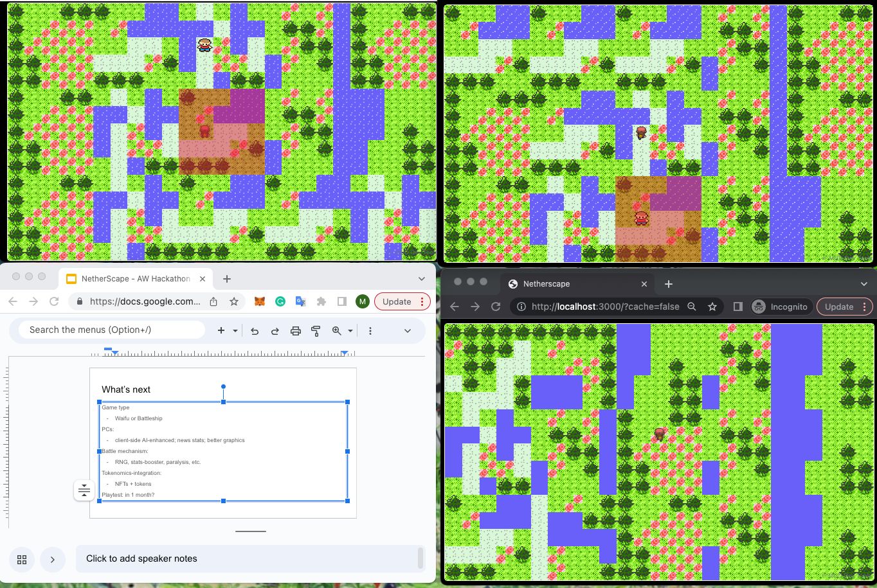Click the Playtest: in 1 month? line
Screen dimensions: 877x588
pyautogui.click(x=128, y=495)
